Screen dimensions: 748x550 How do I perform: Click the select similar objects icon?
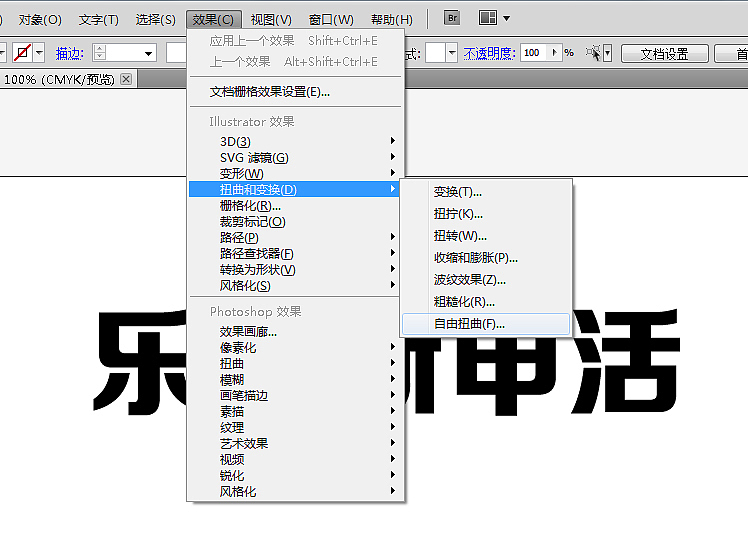pyautogui.click(x=593, y=52)
